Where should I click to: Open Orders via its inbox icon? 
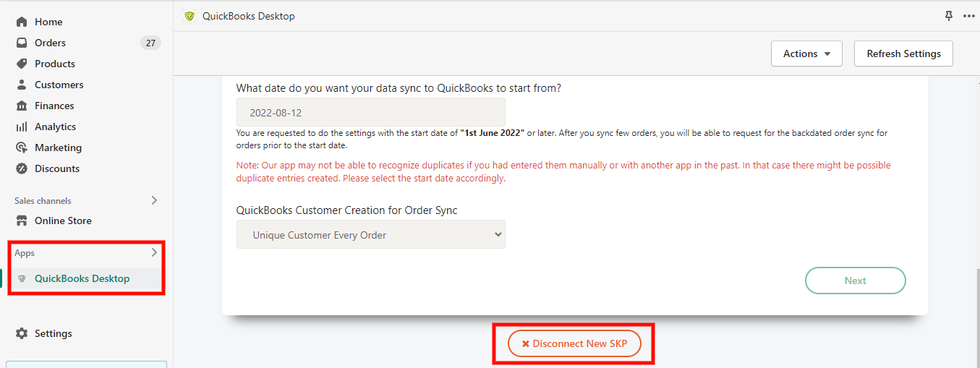pos(22,43)
